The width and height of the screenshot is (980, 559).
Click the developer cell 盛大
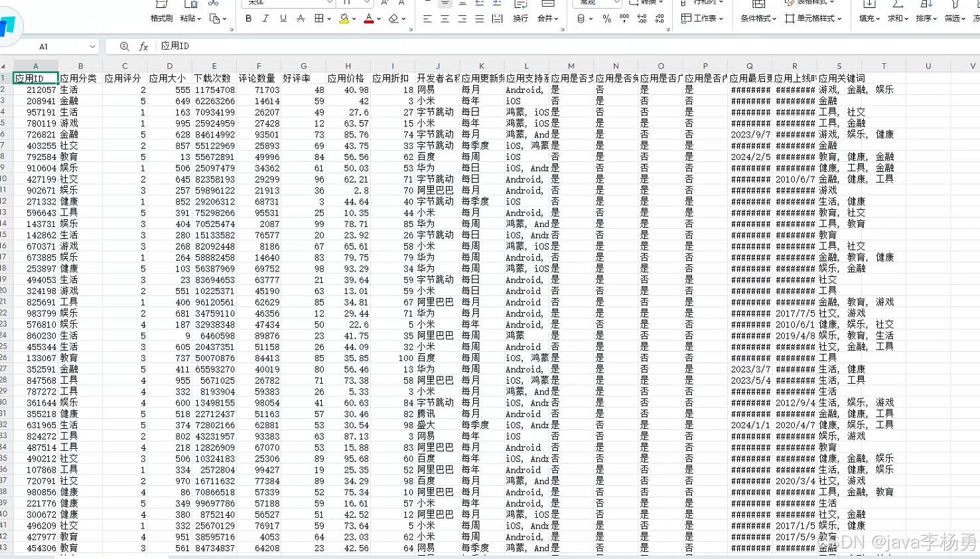437,425
